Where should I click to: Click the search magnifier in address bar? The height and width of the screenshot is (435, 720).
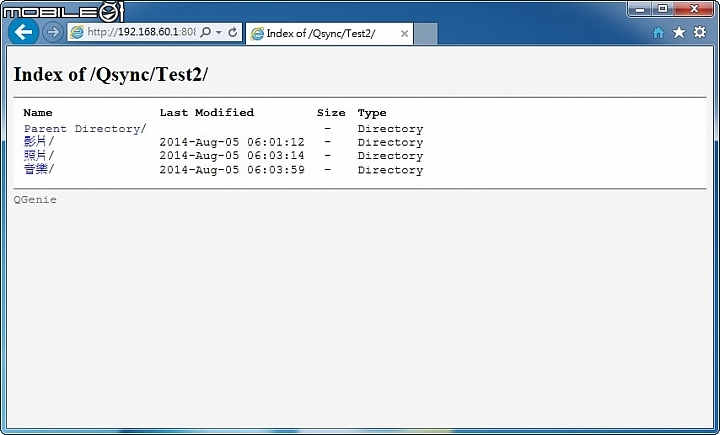pos(206,32)
